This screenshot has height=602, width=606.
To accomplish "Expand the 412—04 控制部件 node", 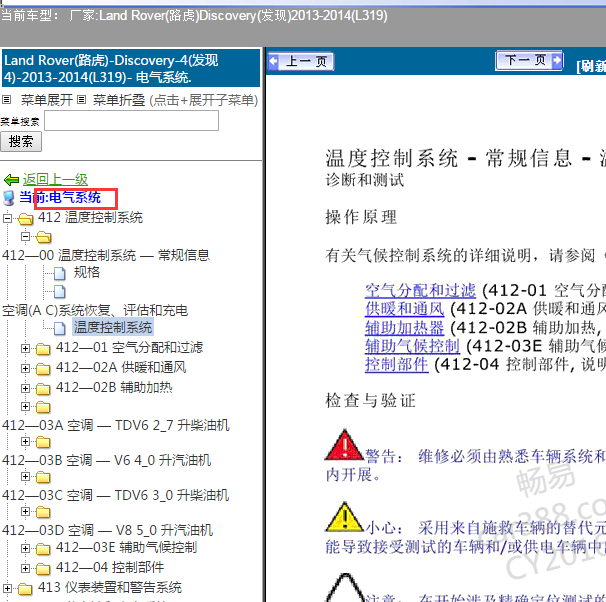I will (26, 568).
